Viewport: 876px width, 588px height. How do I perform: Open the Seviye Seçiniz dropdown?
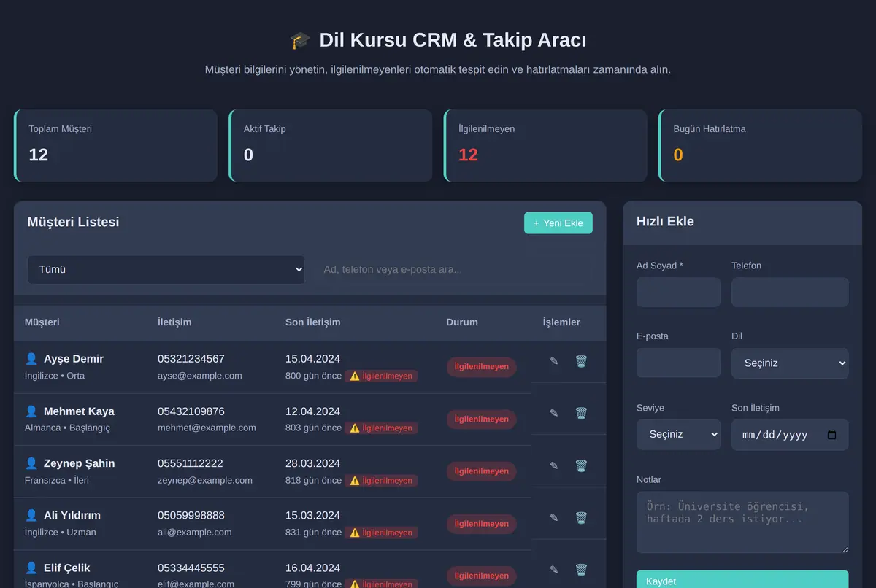pos(678,434)
